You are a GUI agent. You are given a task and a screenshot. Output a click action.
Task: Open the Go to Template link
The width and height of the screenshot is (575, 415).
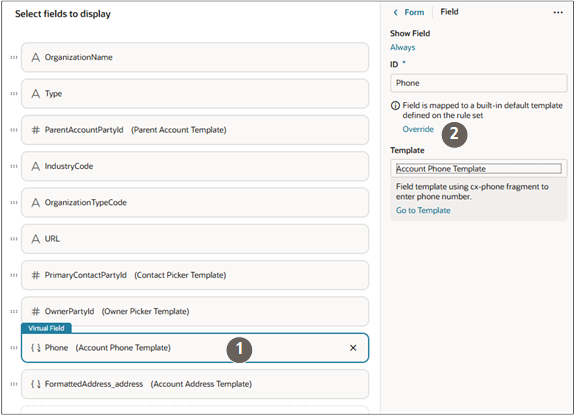tap(423, 210)
